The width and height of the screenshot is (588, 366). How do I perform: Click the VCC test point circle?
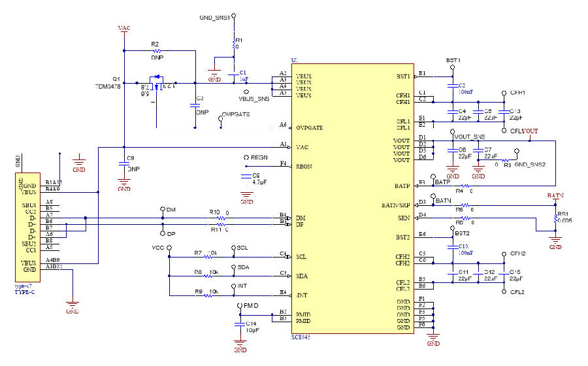[x=169, y=248]
